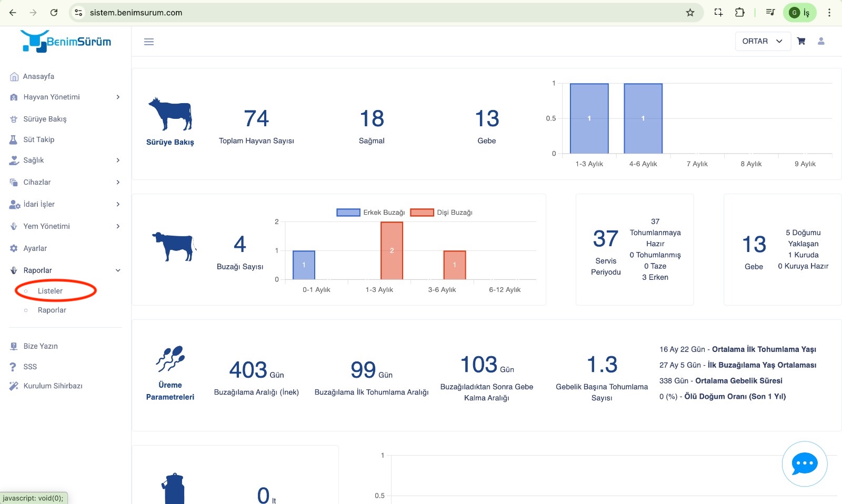This screenshot has width=842, height=504.
Task: Click the blue 0-1 Aylık calf bar
Action: (x=304, y=265)
